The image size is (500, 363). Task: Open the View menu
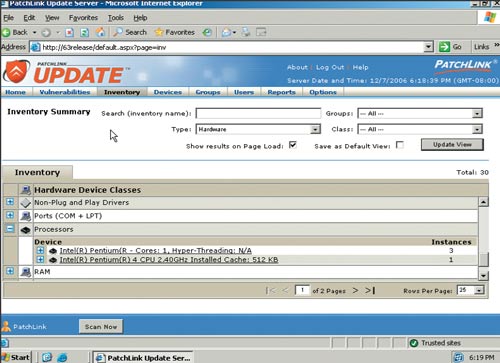point(52,18)
